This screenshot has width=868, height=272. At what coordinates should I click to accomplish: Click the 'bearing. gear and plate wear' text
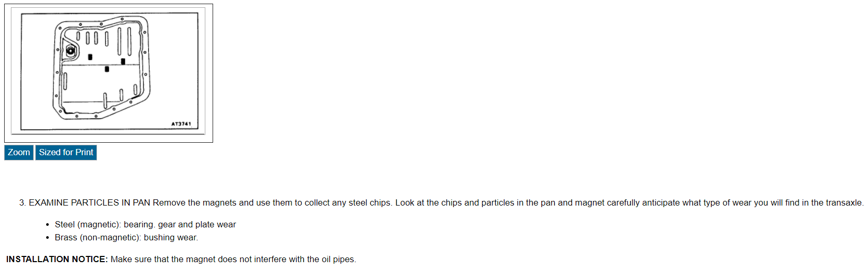tap(179, 225)
